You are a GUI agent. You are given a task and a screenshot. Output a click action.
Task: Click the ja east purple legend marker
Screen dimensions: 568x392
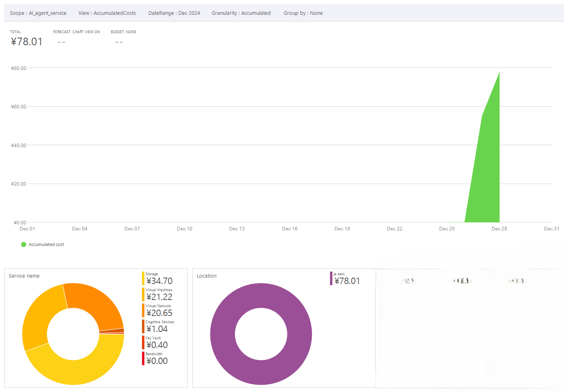[x=331, y=278]
